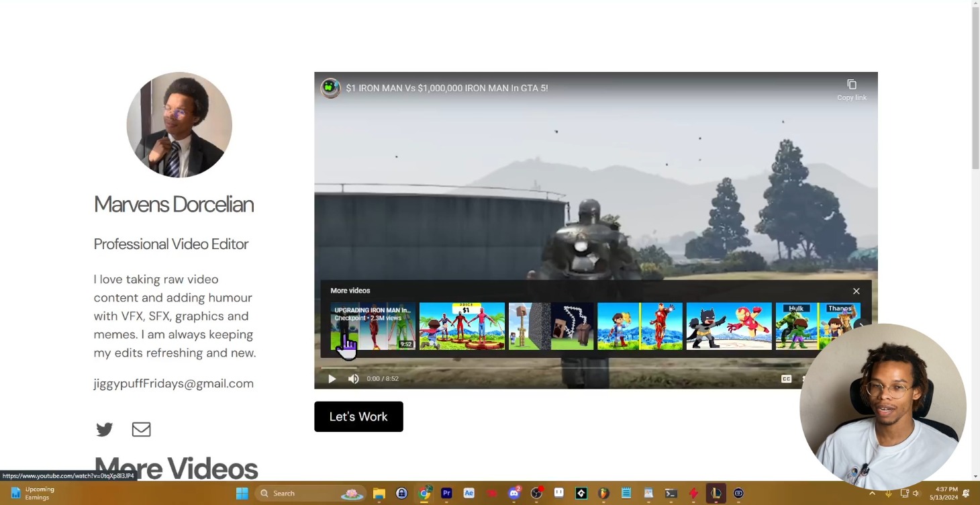The image size is (980, 505).
Task: Open the Twitter profile icon
Action: (x=105, y=429)
